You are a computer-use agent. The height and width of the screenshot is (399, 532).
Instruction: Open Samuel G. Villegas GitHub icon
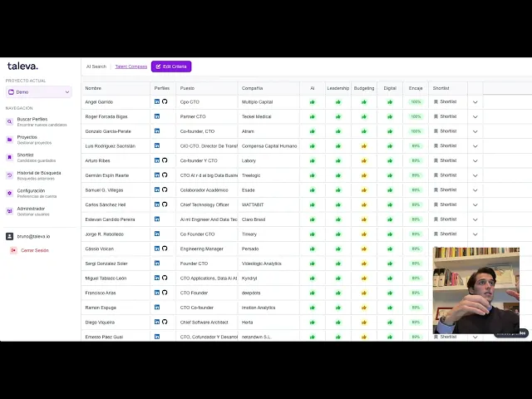[165, 190]
